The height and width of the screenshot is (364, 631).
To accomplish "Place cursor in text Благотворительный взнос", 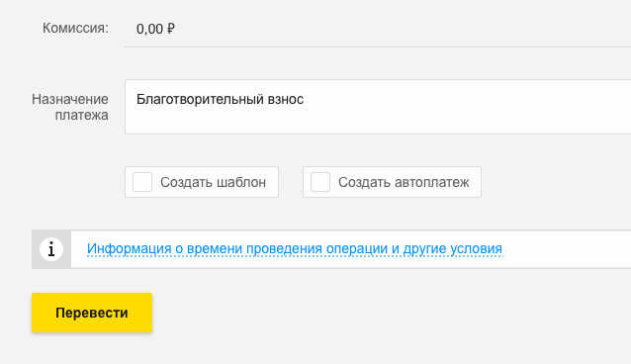I will [220, 99].
